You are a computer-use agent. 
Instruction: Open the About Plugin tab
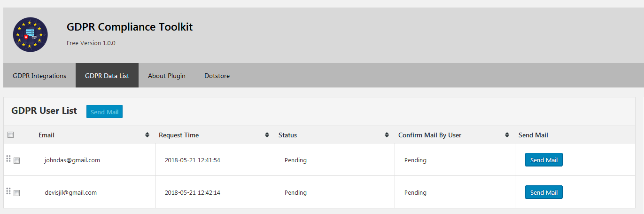(167, 75)
